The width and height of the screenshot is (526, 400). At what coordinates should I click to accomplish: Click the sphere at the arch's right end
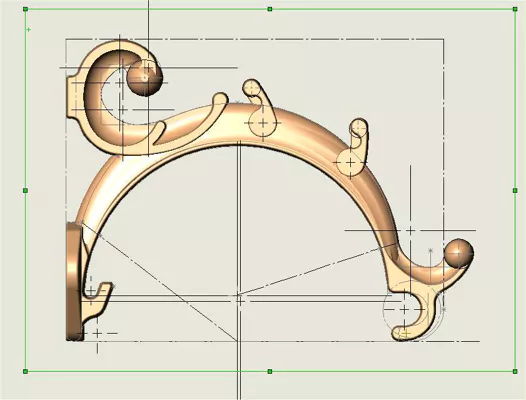click(x=459, y=253)
